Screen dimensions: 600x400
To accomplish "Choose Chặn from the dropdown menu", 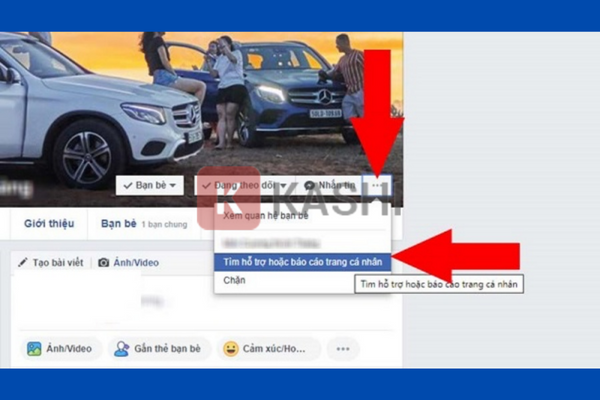I will click(x=234, y=280).
